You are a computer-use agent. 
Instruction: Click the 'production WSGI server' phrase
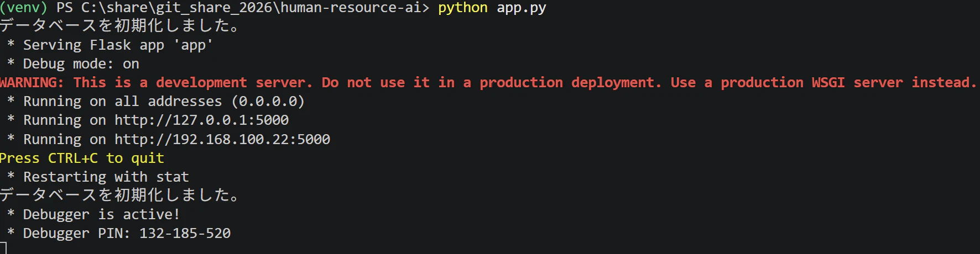pos(812,83)
